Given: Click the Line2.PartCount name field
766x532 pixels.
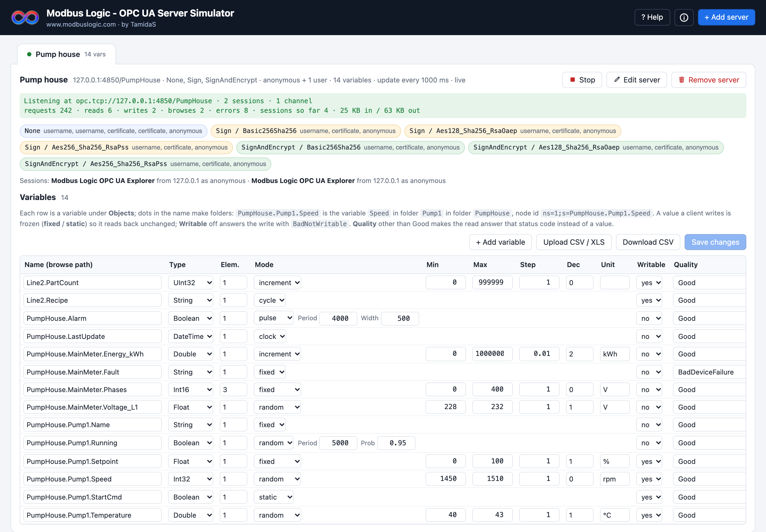Looking at the screenshot, I should click(92, 283).
